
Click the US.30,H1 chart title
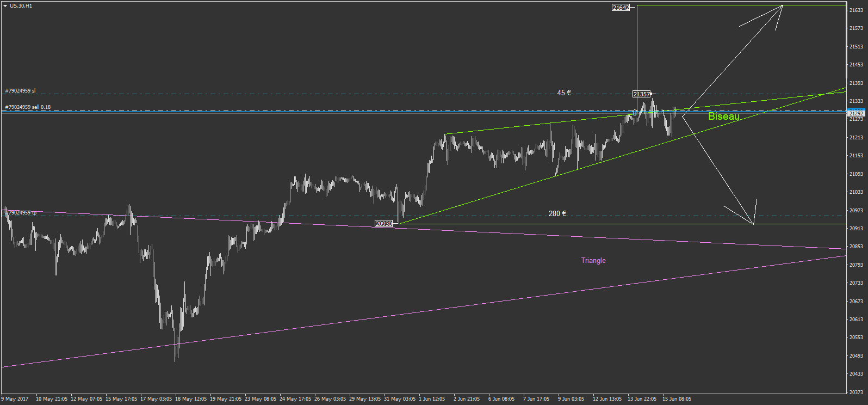(21, 6)
